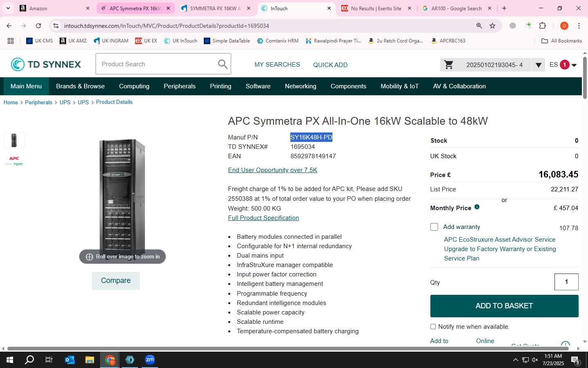Click the Product Search input field
The height and width of the screenshot is (368, 588).
[157, 64]
